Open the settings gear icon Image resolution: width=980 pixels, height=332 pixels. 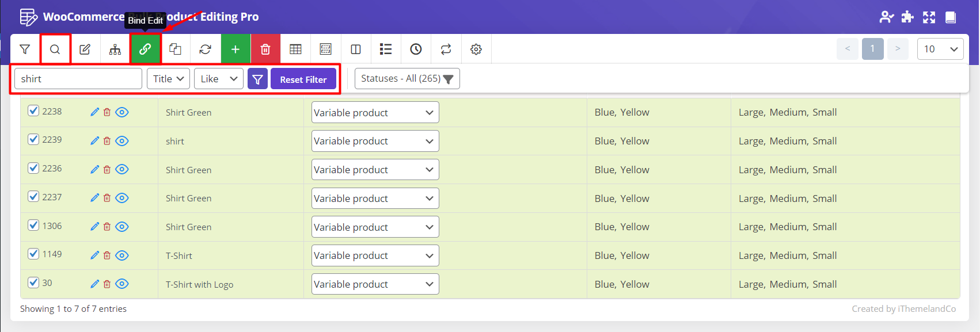[x=476, y=49]
